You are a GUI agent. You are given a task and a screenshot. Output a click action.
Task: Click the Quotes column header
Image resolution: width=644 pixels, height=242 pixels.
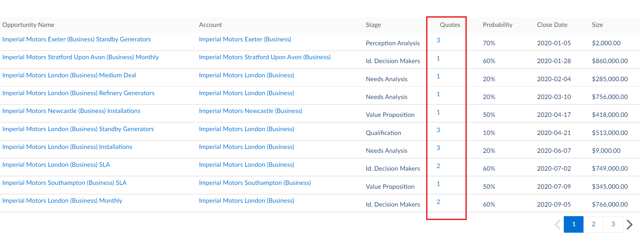pyautogui.click(x=450, y=25)
